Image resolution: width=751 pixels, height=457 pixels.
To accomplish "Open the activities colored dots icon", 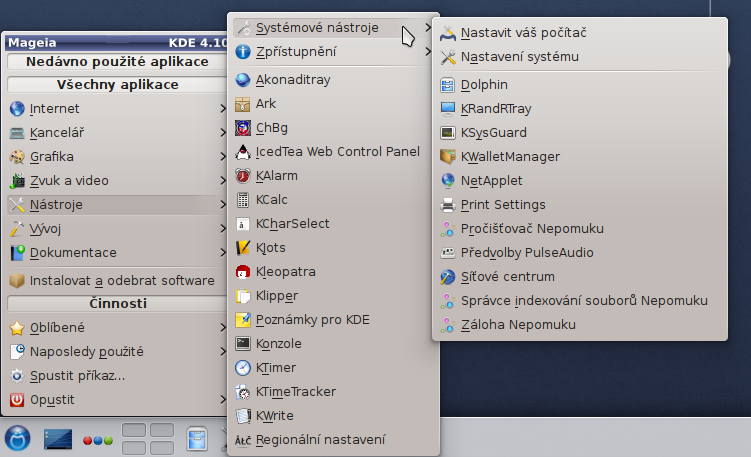I will 98,440.
